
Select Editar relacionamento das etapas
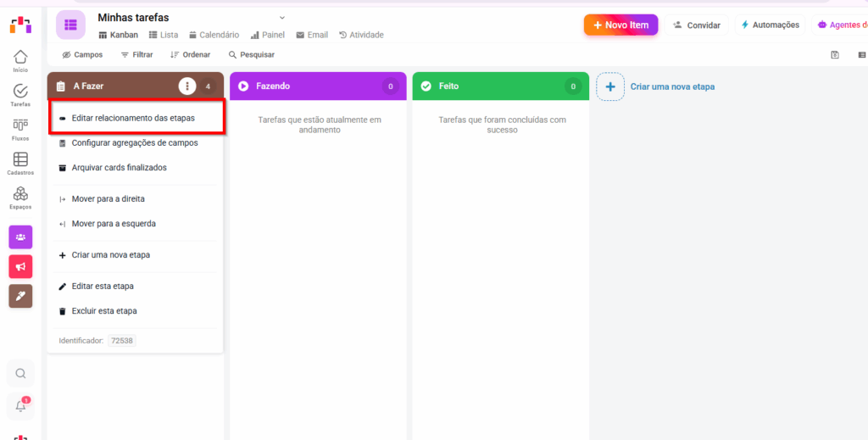tap(133, 118)
